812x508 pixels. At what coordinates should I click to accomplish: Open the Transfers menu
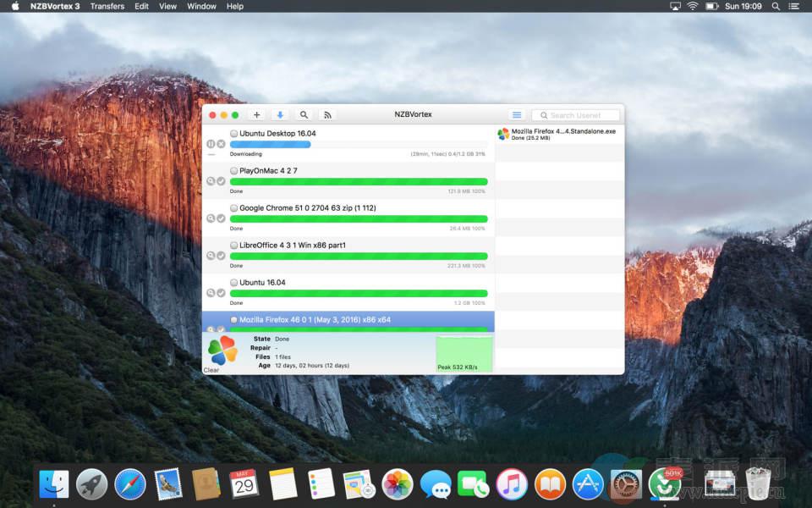click(x=107, y=6)
